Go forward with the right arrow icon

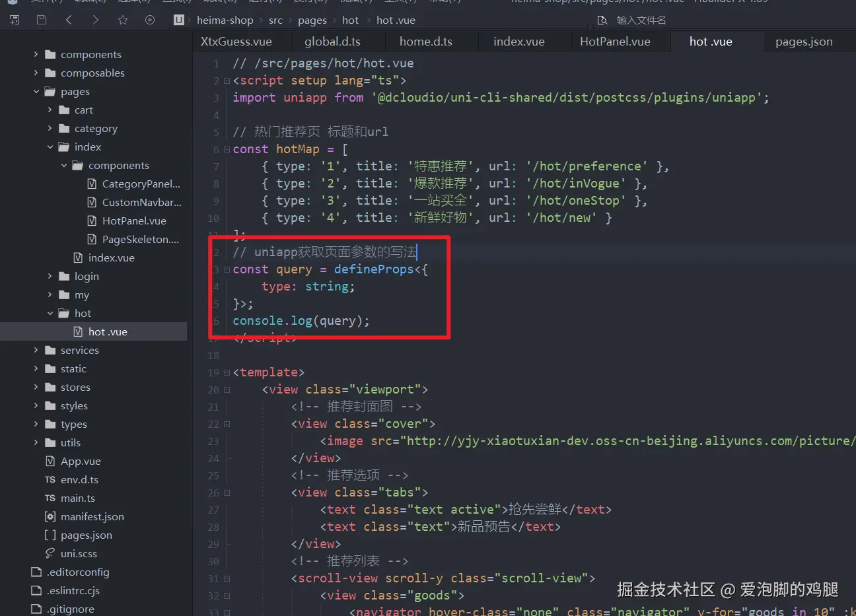[x=96, y=20]
